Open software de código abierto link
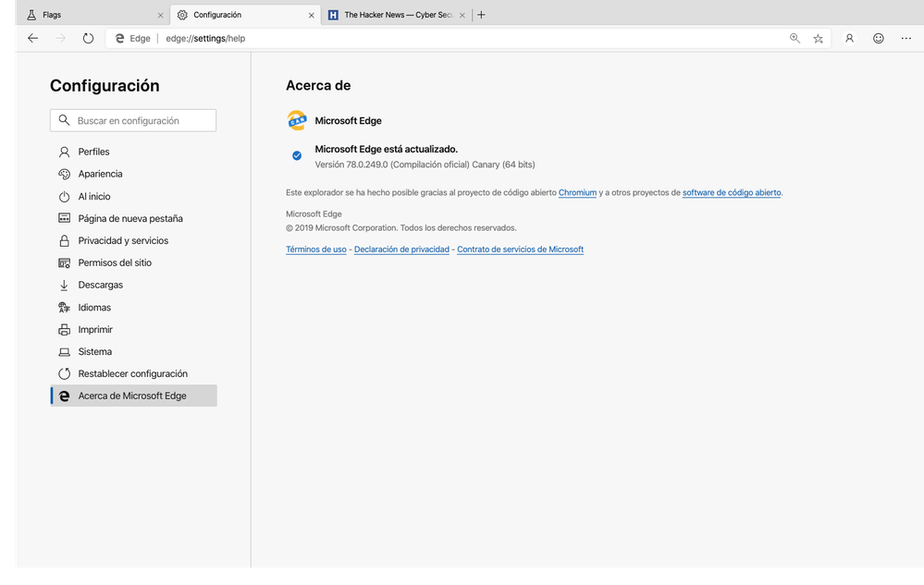The image size is (924, 585). pyautogui.click(x=732, y=192)
